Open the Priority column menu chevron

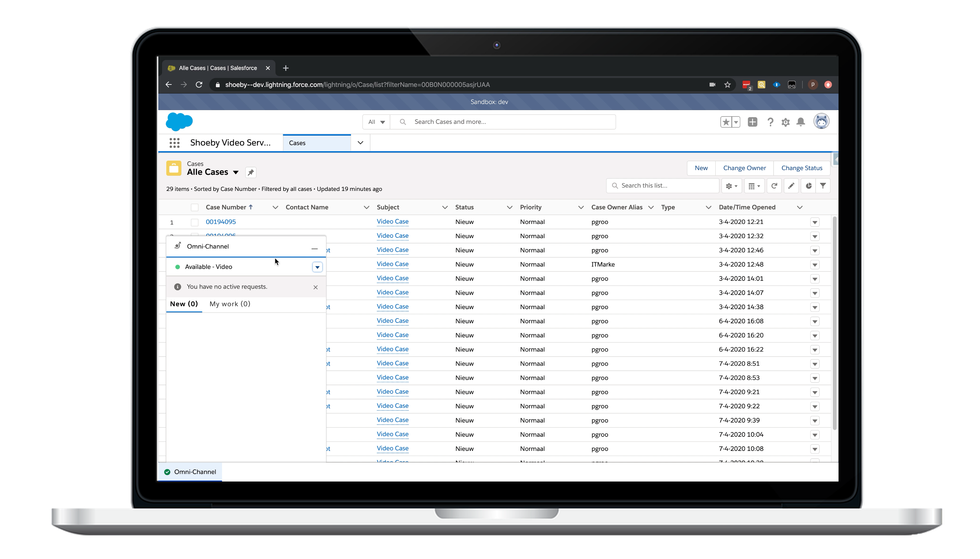click(581, 207)
